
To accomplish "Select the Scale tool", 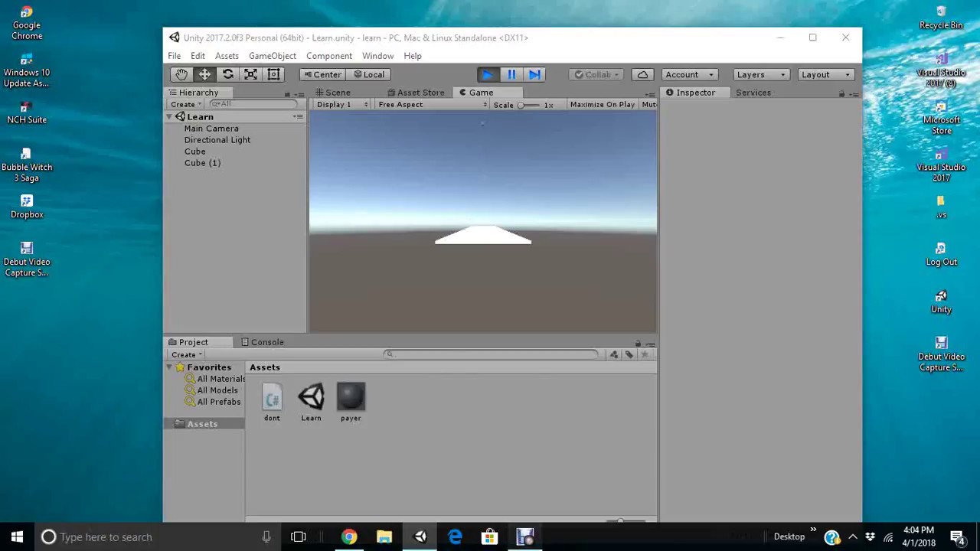I will click(250, 74).
